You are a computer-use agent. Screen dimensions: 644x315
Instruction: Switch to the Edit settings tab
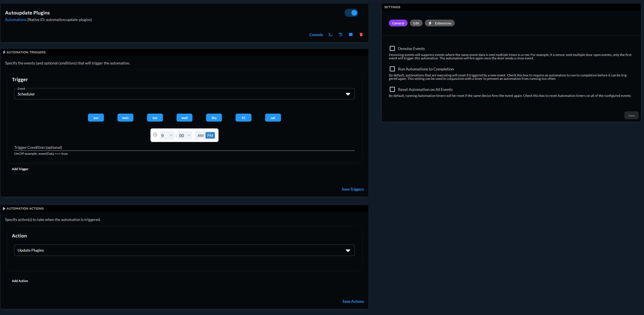[416, 23]
